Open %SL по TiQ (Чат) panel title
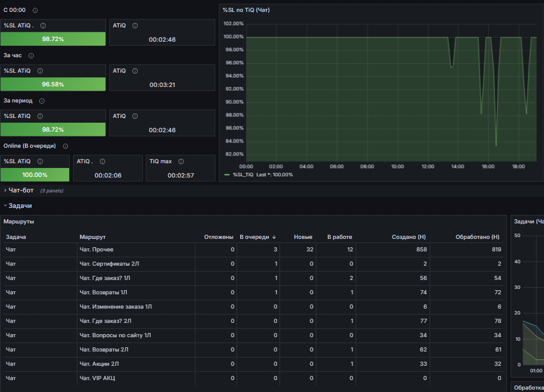 [246, 10]
